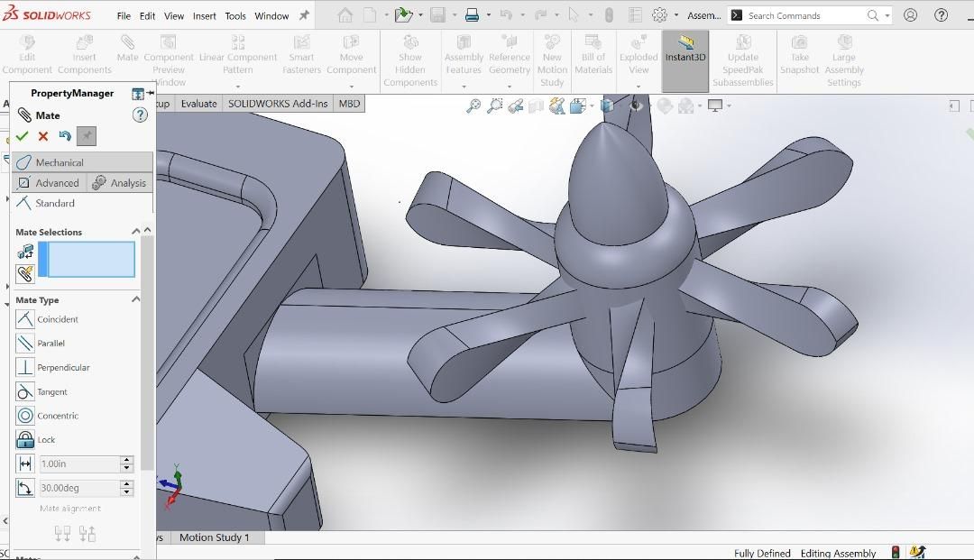974x560 pixels.
Task: Apply the Tangent mate type
Action: click(54, 391)
